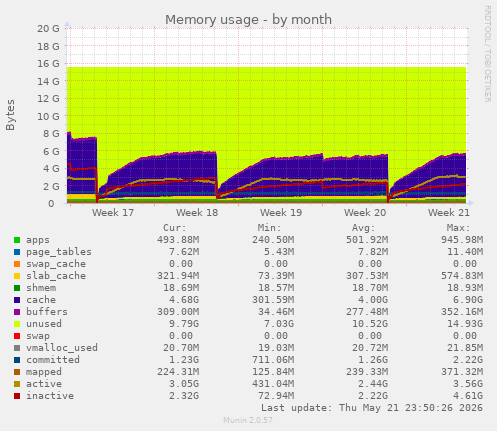
Task: Click the green apps legend swatch
Action: [x=17, y=240]
